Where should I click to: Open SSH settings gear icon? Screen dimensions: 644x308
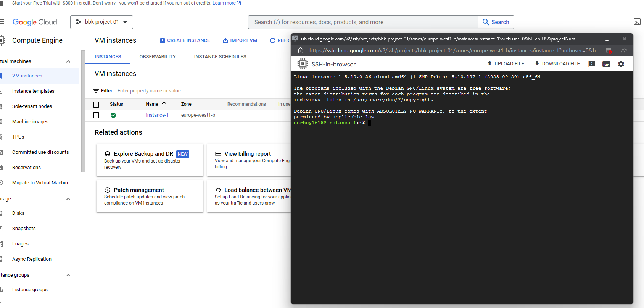tap(621, 64)
